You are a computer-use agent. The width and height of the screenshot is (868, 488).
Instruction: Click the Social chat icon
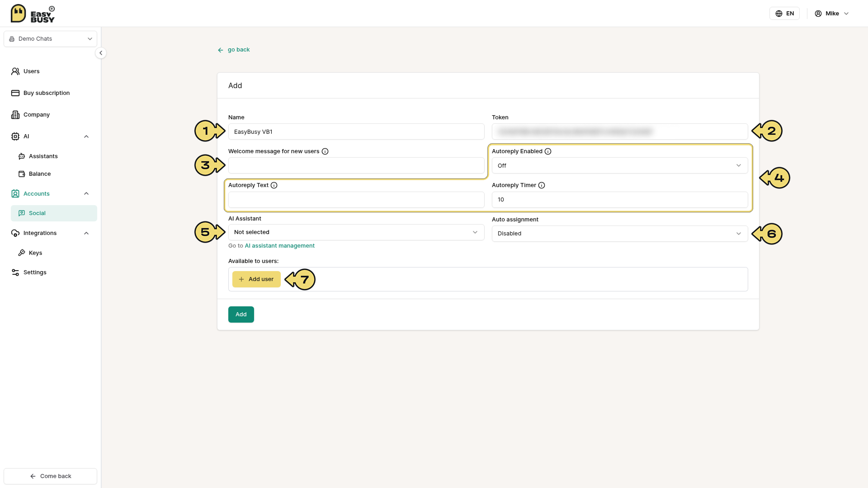[x=22, y=213]
